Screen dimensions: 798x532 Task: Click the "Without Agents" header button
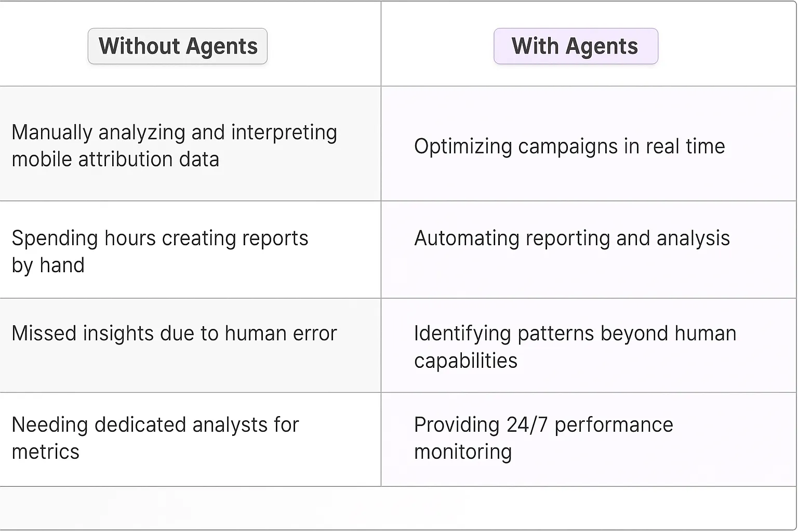pyautogui.click(x=178, y=46)
